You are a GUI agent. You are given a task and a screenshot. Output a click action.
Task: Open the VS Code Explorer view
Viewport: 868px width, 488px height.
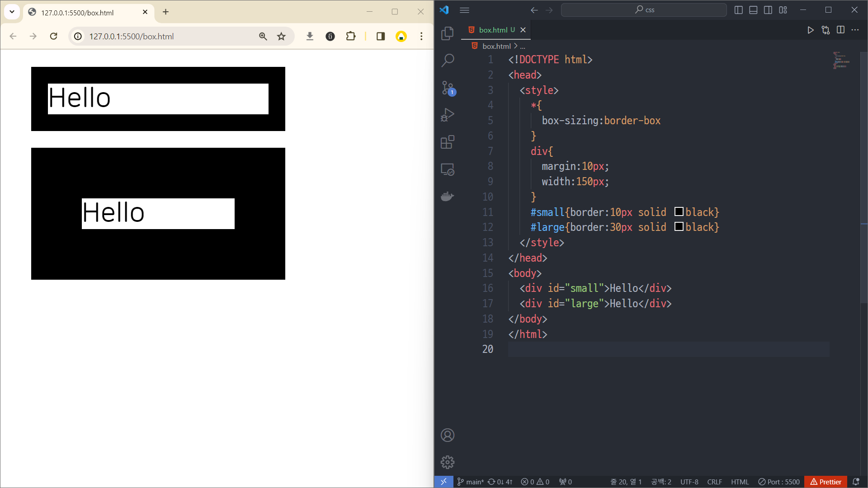click(447, 33)
